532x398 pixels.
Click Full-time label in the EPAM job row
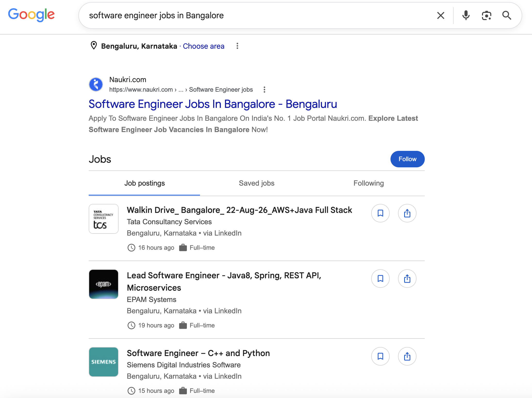pos(202,325)
